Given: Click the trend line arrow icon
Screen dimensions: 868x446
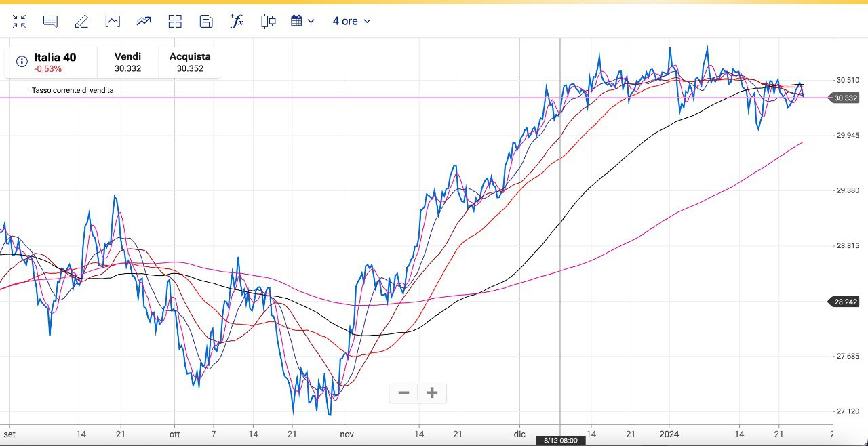Looking at the screenshot, I should tap(144, 21).
